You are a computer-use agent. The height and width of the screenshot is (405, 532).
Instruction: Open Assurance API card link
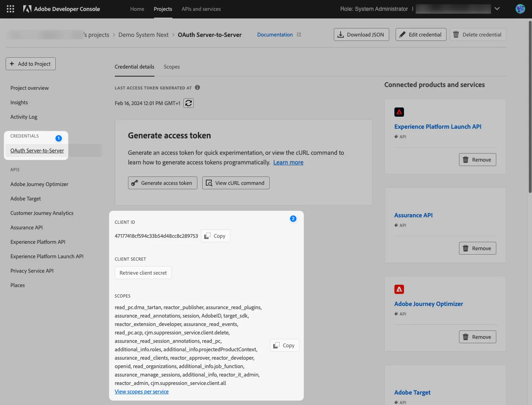(x=413, y=215)
